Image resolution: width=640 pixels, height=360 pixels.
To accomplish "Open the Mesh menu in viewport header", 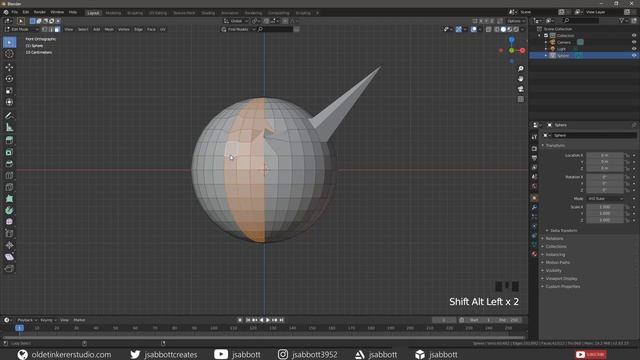I will coord(109,29).
